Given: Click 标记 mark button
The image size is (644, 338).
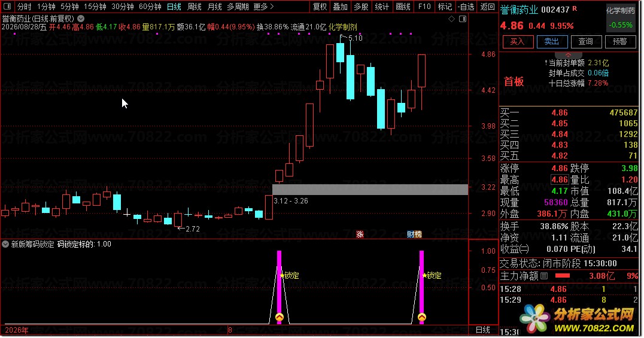Looking at the screenshot, I should pyautogui.click(x=445, y=7).
